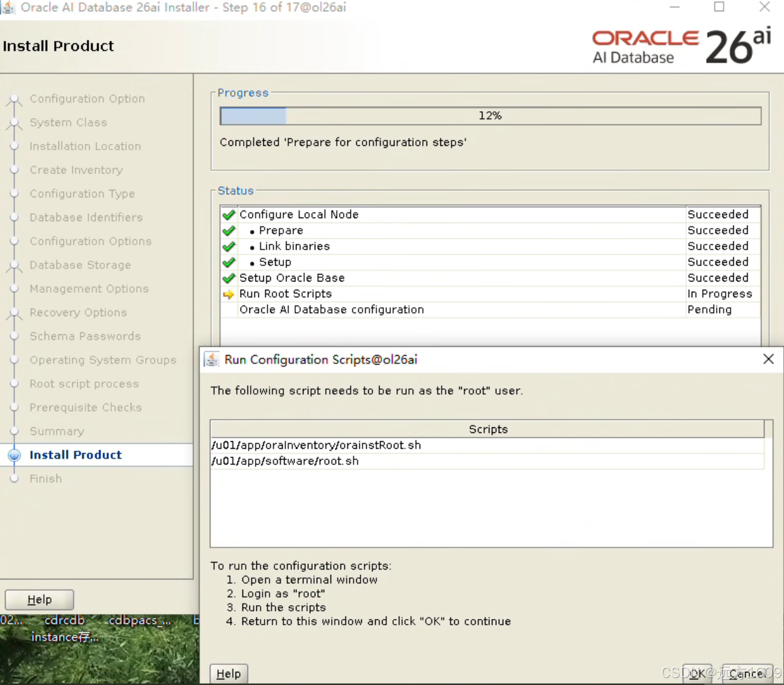Click green checkmark beside Link binaries
This screenshot has height=685, width=784.
[x=229, y=246]
